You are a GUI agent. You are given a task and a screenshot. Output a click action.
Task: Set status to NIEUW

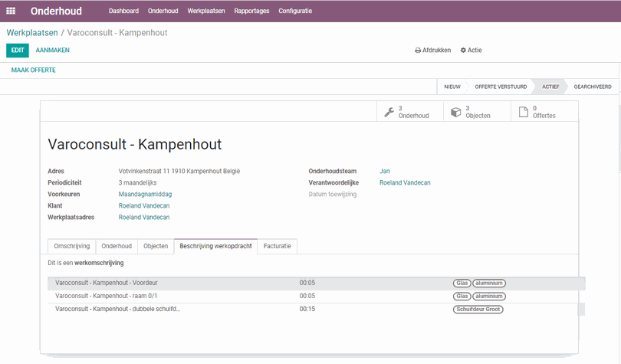point(452,87)
